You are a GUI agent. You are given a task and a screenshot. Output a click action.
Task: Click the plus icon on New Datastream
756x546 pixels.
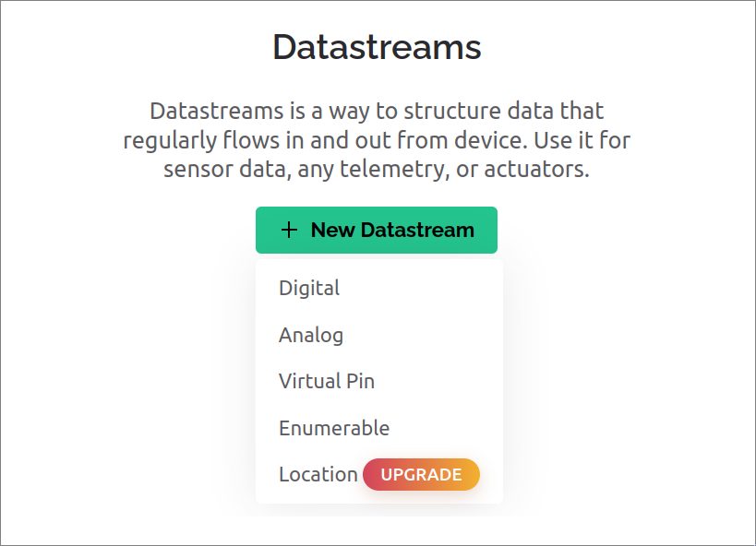[x=287, y=230]
